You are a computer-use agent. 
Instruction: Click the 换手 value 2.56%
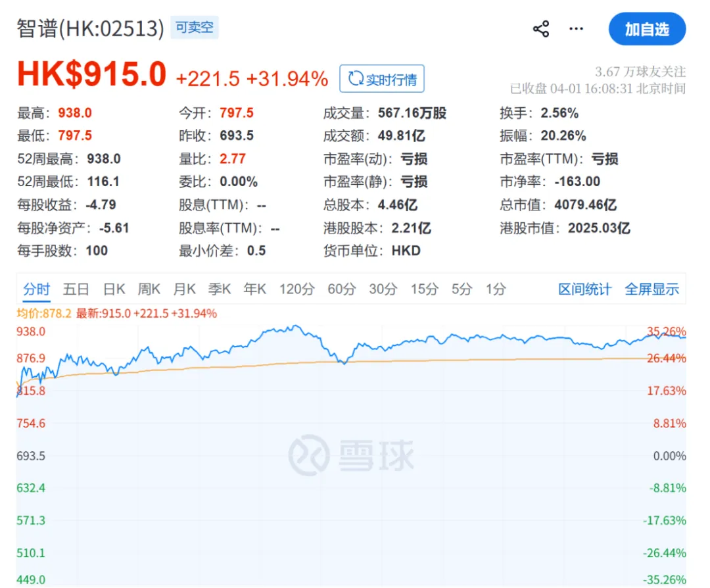click(559, 112)
